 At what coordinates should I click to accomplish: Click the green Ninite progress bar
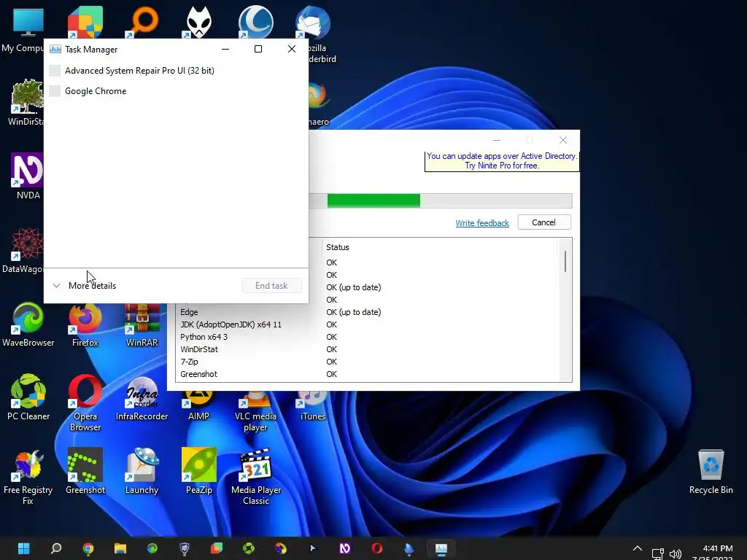(x=441, y=201)
